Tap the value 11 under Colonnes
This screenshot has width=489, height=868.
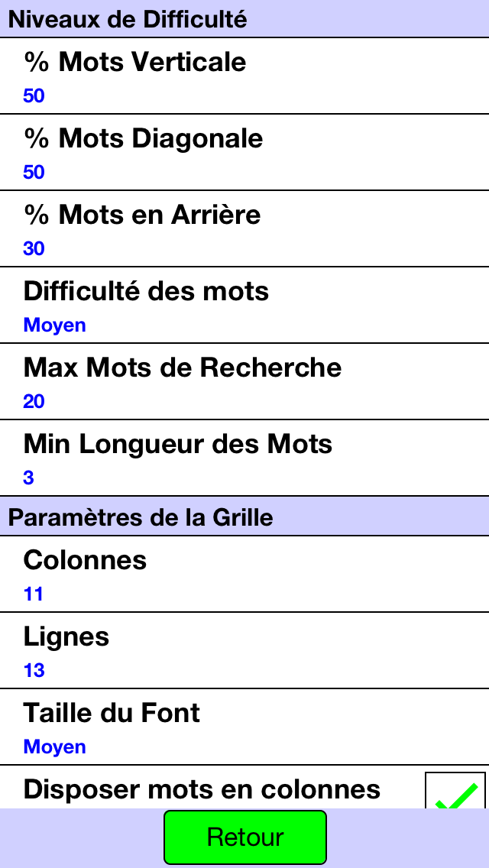[33, 594]
